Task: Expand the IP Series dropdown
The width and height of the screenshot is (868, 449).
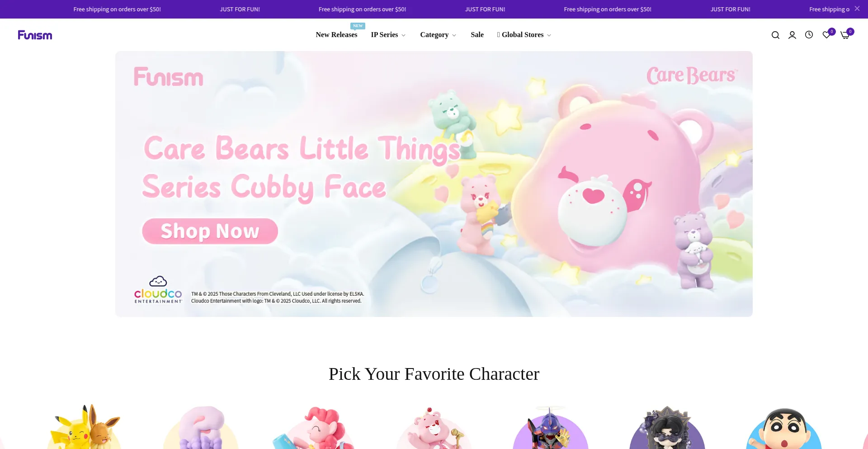Action: pos(388,35)
